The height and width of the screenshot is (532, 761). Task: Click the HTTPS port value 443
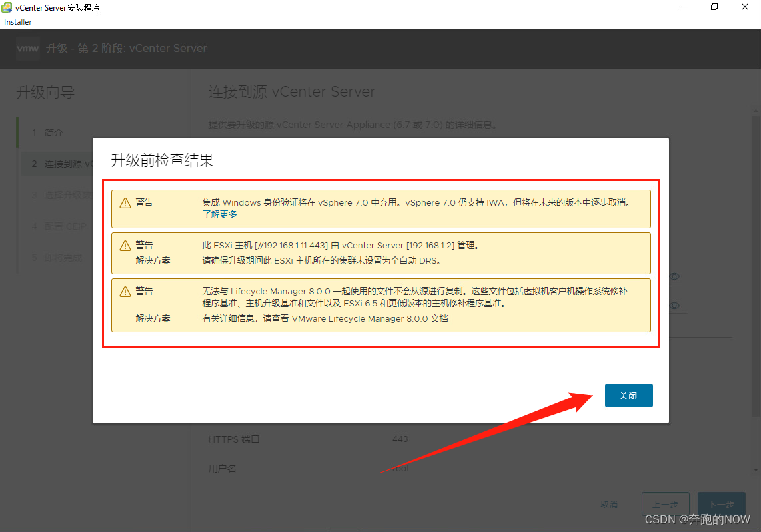pos(400,439)
